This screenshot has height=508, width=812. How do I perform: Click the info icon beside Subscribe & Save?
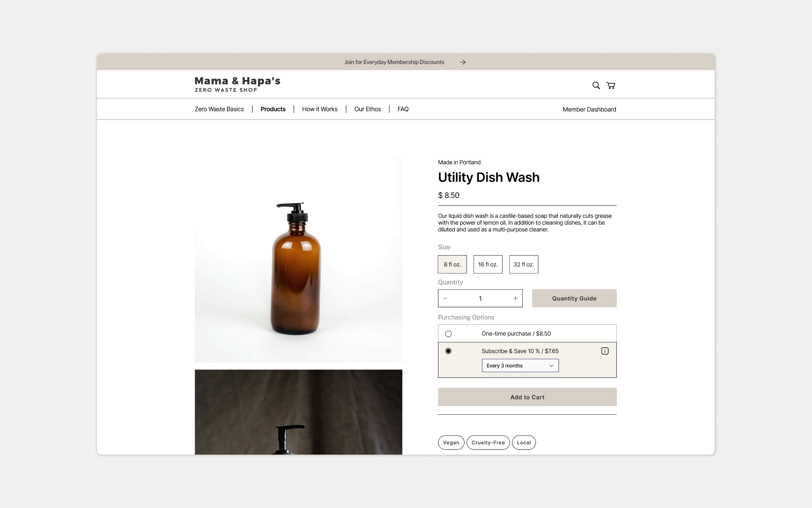pos(605,351)
